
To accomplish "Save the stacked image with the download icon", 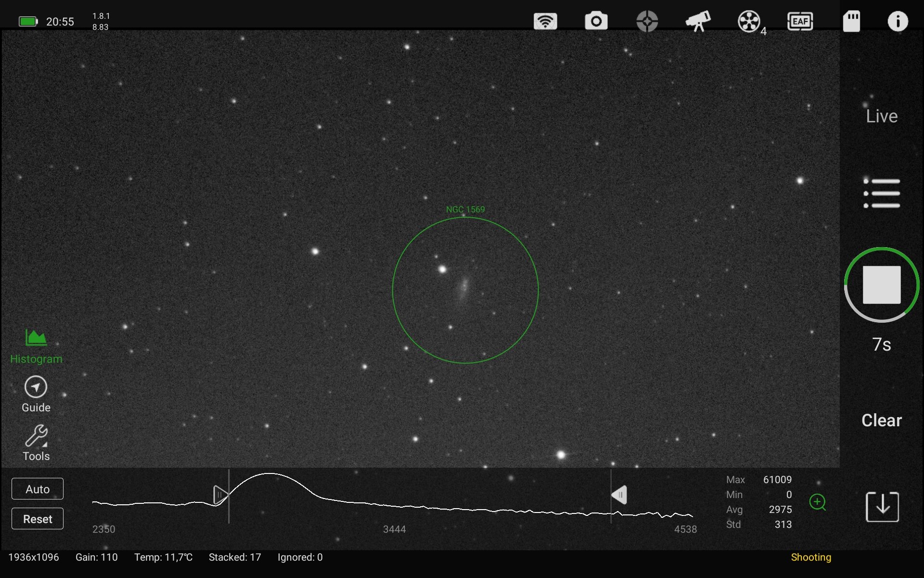I will (x=882, y=506).
